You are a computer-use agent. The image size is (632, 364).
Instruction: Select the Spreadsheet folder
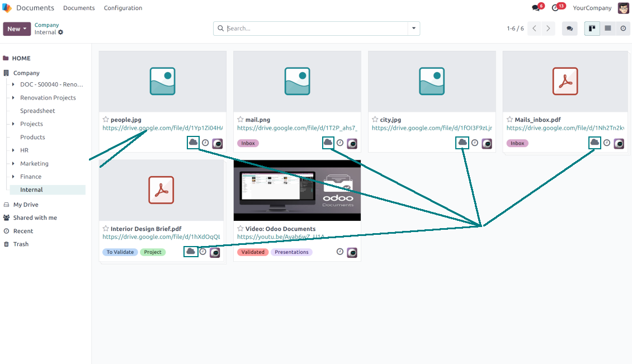point(37,111)
